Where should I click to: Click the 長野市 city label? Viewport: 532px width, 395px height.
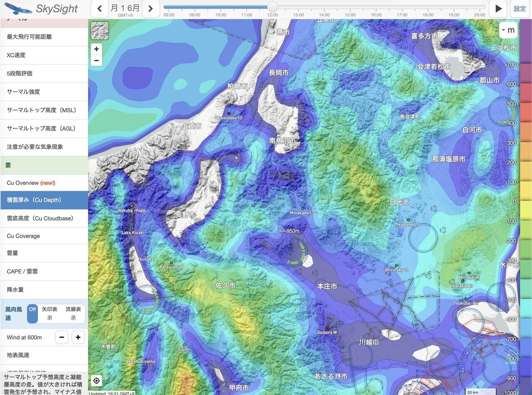pyautogui.click(x=185, y=215)
